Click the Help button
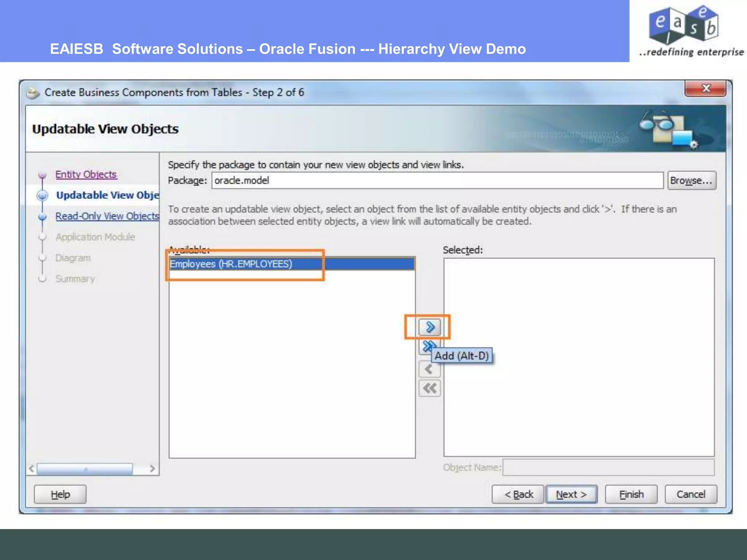Viewport: 747px width, 560px height. (x=60, y=494)
